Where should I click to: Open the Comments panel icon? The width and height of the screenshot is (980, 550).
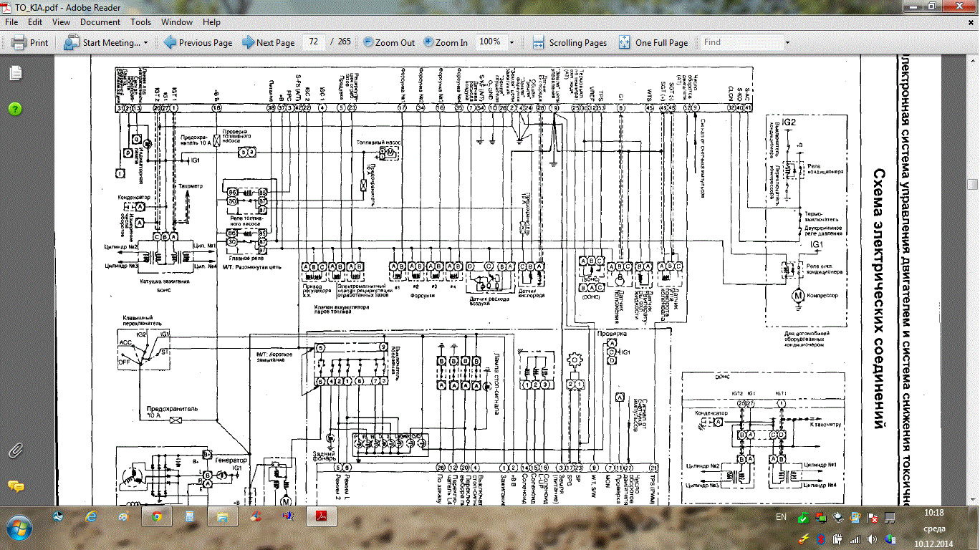pos(16,486)
